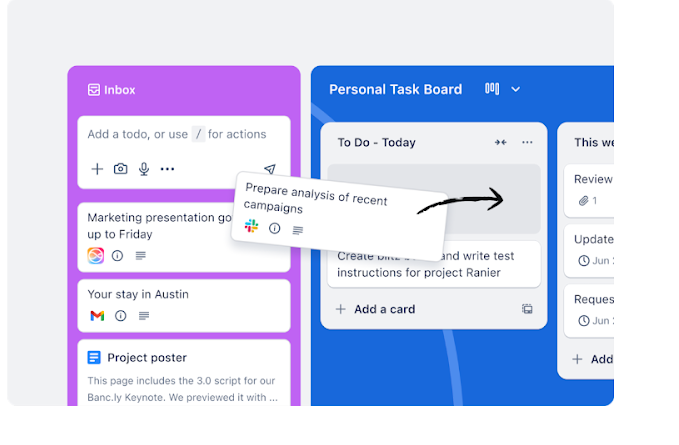Click the Add button in This week list
This screenshot has height=445, width=679.
click(x=592, y=359)
